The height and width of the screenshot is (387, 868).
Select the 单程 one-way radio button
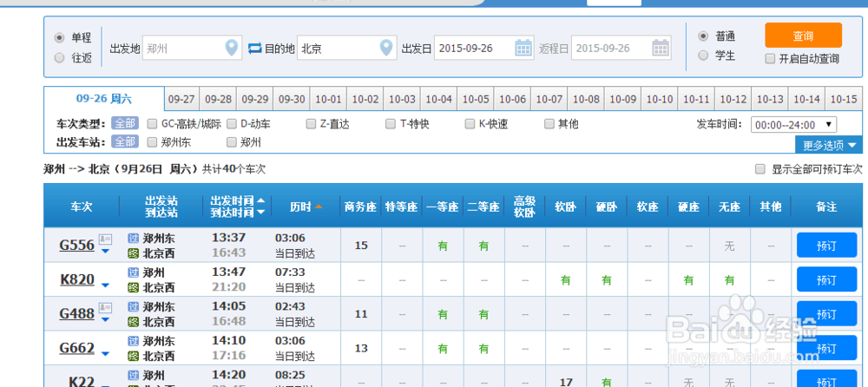point(59,37)
